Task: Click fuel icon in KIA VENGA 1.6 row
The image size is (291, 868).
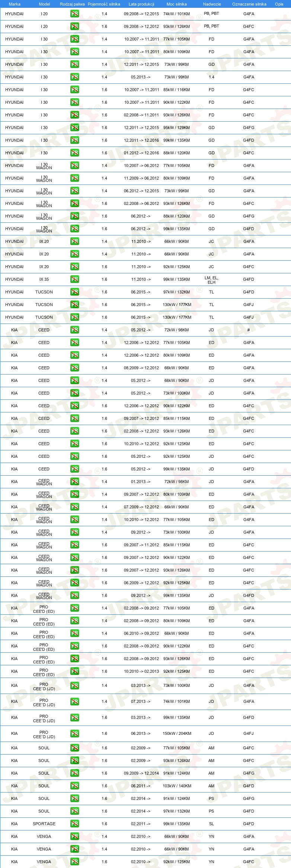Action: [75, 862]
